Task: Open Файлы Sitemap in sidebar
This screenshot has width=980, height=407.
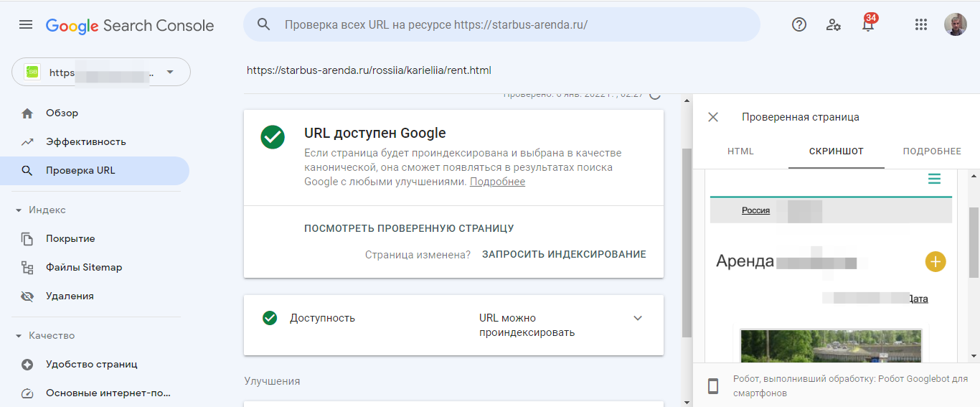Action: coord(95,268)
